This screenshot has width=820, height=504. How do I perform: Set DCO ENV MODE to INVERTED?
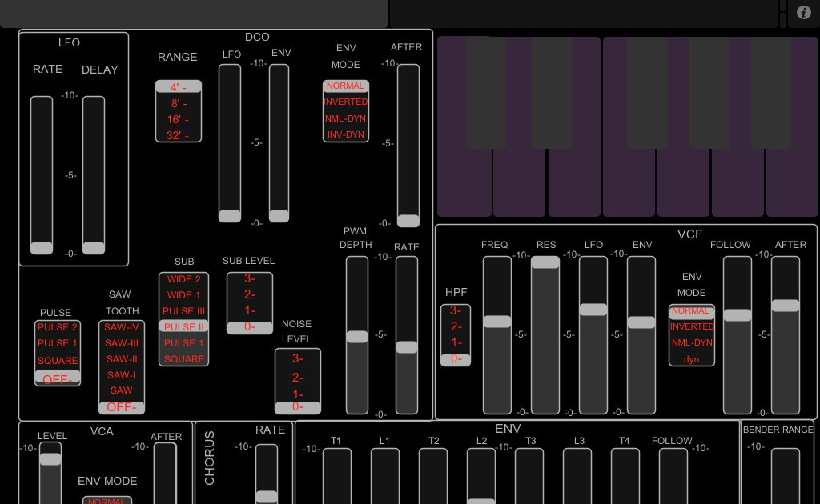click(x=345, y=102)
